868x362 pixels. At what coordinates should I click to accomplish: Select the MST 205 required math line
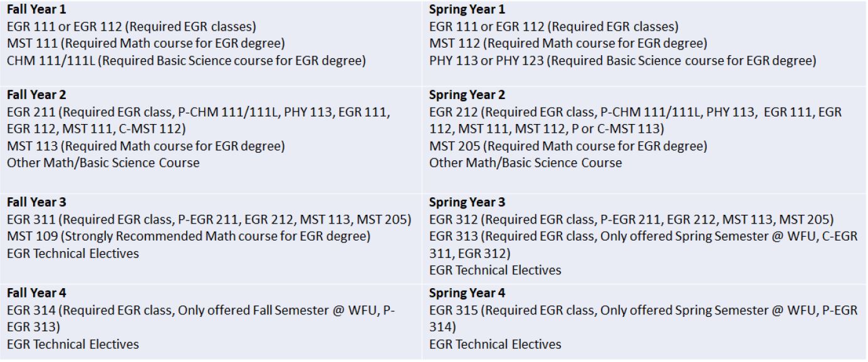[568, 146]
